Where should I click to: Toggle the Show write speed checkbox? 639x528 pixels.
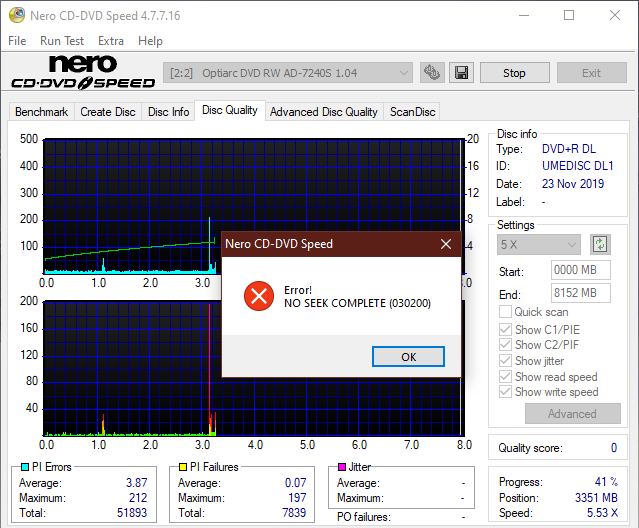pyautogui.click(x=505, y=392)
